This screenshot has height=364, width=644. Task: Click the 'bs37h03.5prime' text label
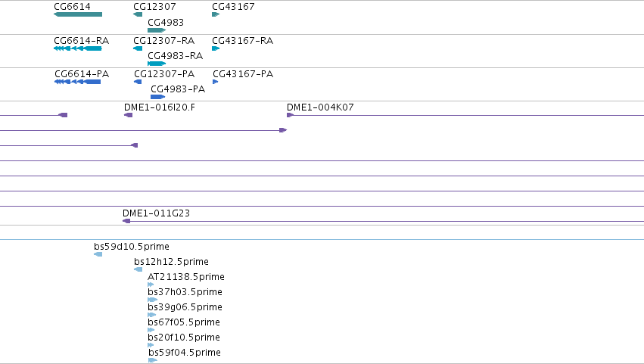[x=185, y=292]
